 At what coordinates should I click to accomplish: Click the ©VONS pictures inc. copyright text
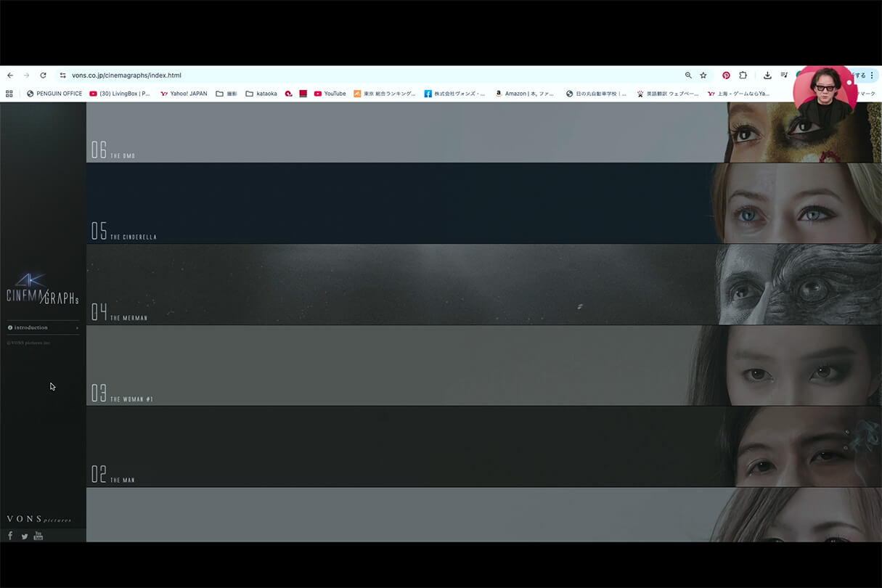[x=28, y=343]
